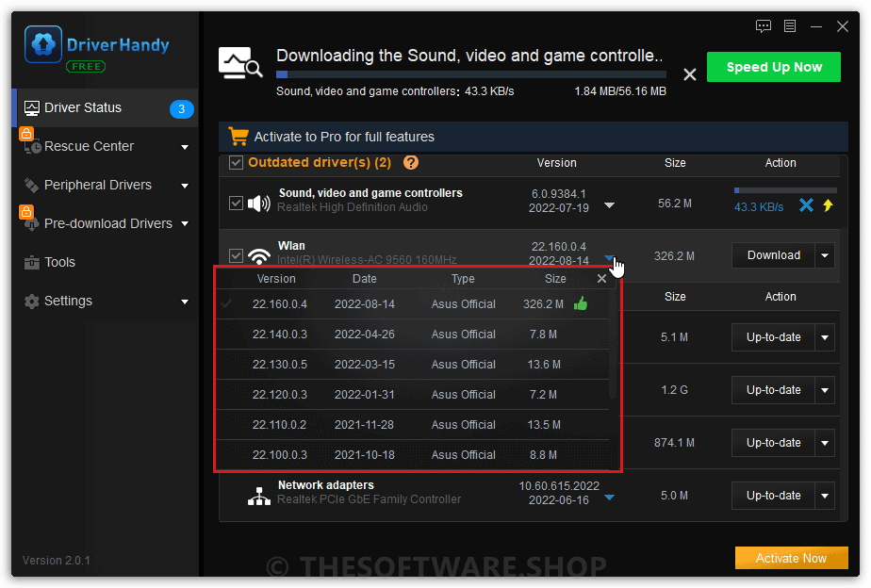
Task: Click the Speed Up Now button
Action: pos(774,67)
